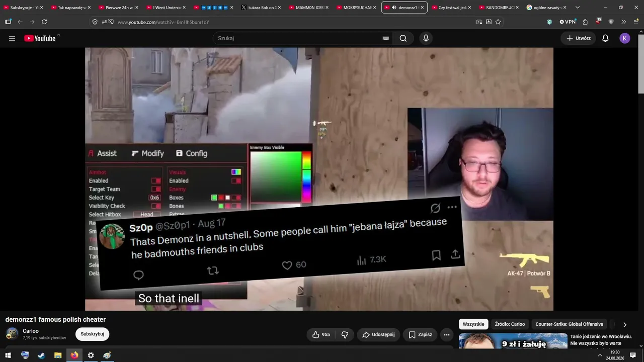This screenshot has height=362, width=644.
Task: Open more actions for the video
Action: [x=446, y=334]
